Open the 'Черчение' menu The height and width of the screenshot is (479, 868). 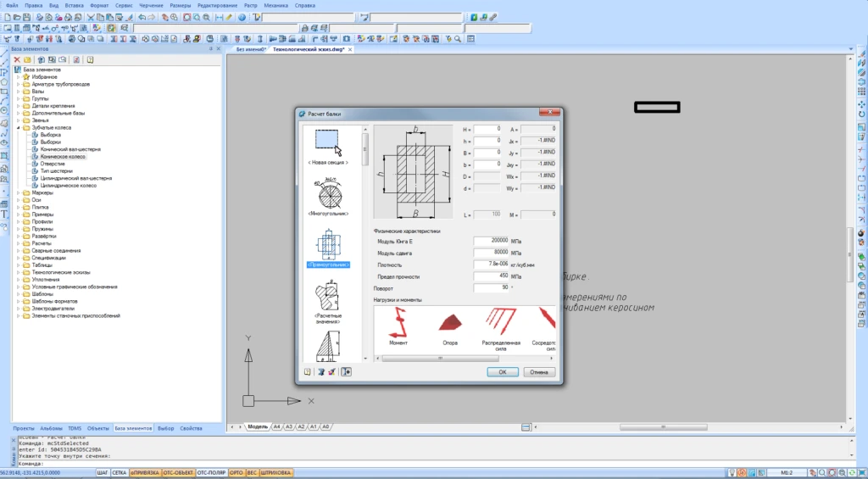150,5
